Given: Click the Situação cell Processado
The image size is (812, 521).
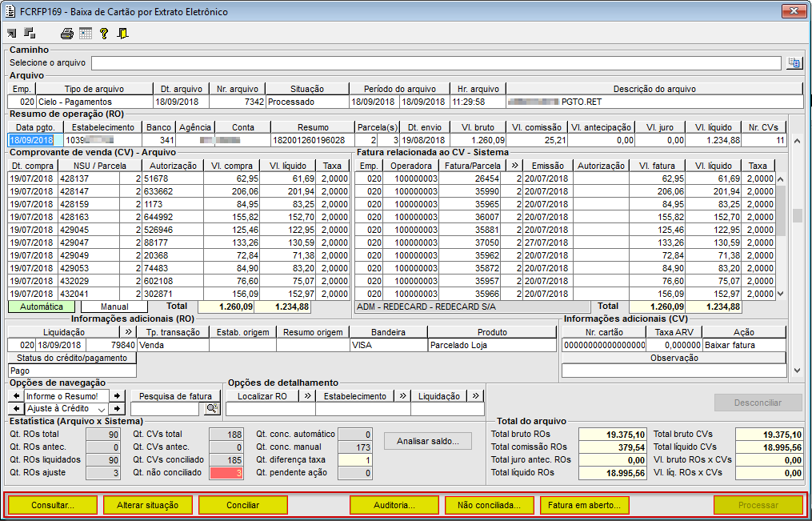Looking at the screenshot, I should (x=306, y=102).
